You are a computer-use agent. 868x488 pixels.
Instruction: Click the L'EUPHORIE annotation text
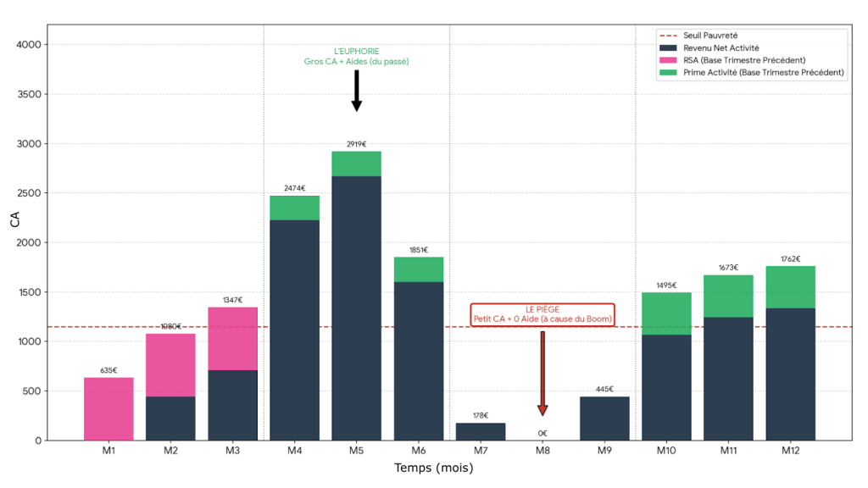point(357,57)
